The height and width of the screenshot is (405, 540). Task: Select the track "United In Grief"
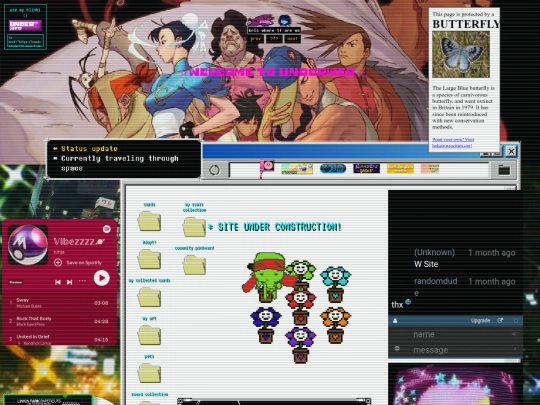(x=59, y=340)
